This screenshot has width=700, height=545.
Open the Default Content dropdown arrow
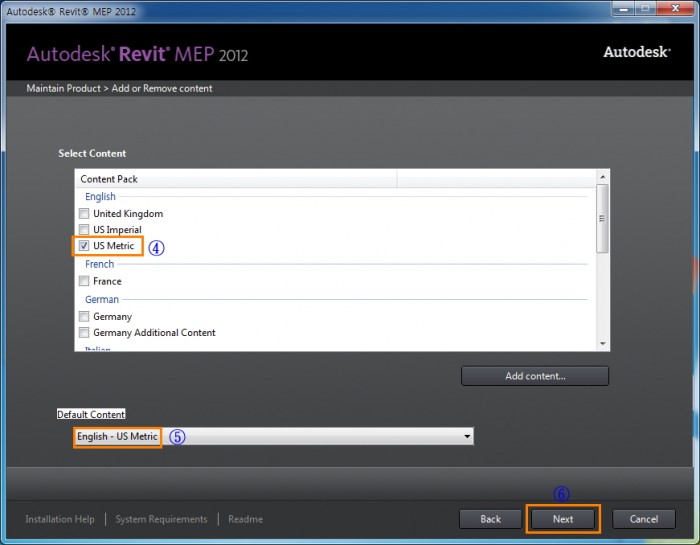[466, 437]
